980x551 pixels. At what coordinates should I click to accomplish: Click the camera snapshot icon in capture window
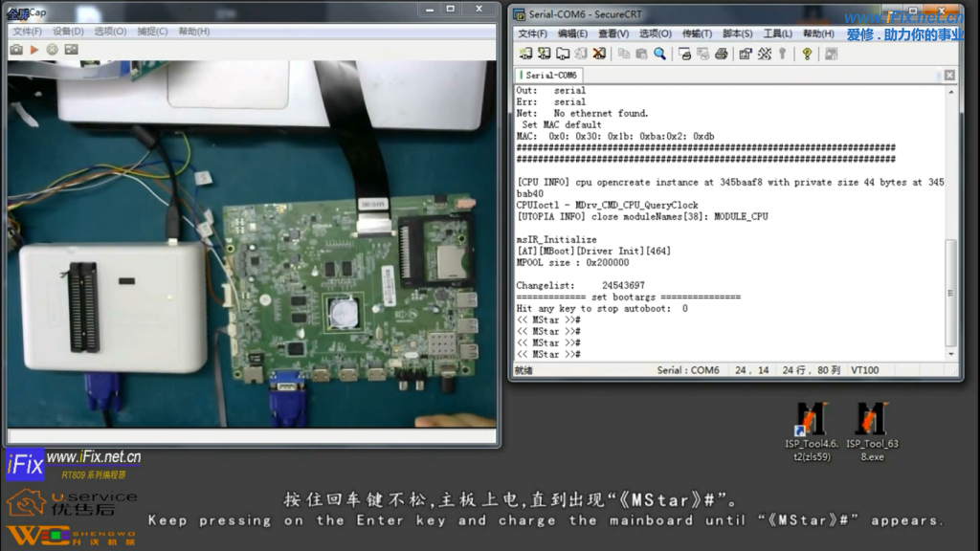coord(16,49)
